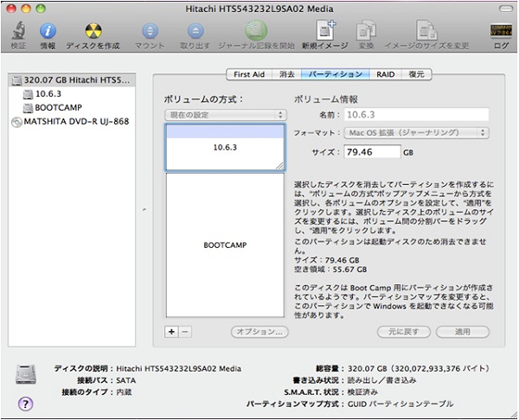519x420 pixels.
Task: Click the window resize grip corner
Action: pos(514,414)
